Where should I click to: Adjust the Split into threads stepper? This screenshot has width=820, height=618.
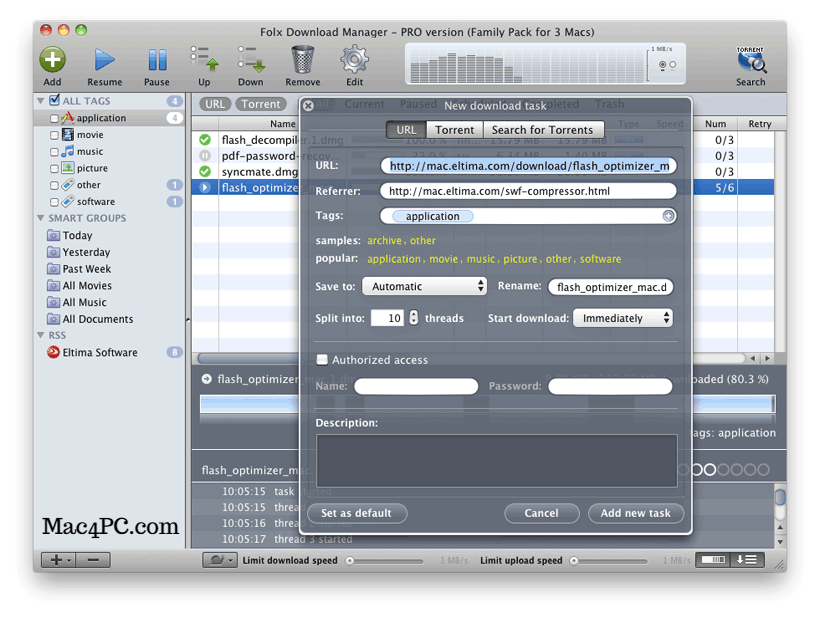coord(414,317)
